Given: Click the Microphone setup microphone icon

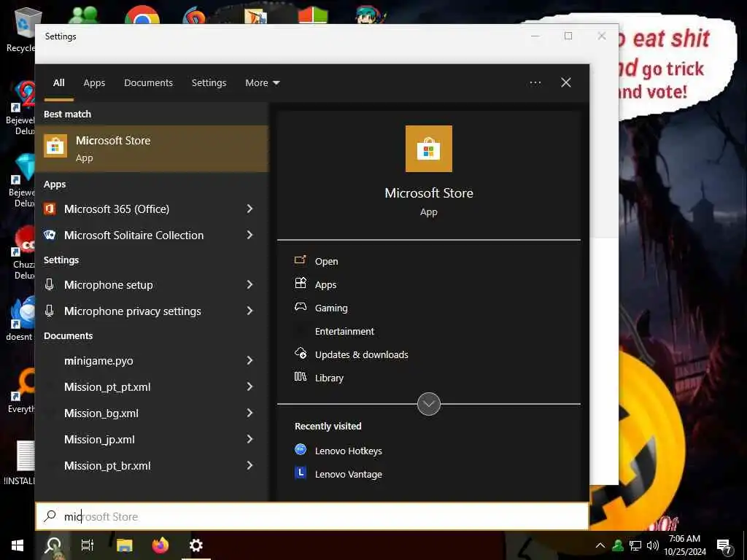Looking at the screenshot, I should point(49,285).
